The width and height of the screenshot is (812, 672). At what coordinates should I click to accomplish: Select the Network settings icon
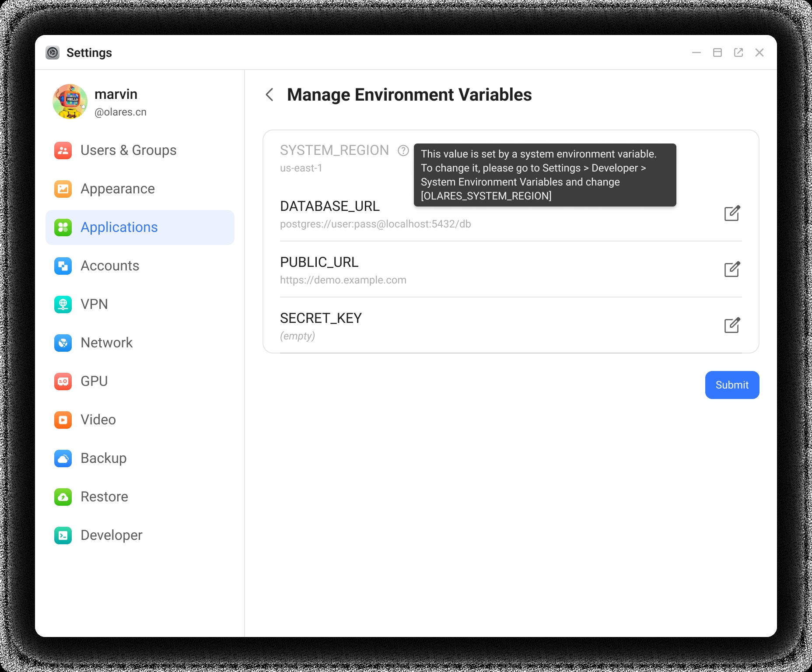pyautogui.click(x=63, y=343)
